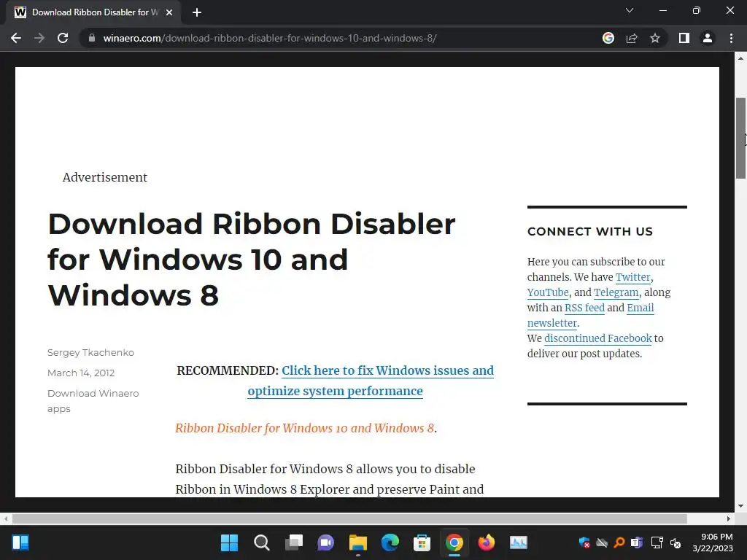Open the Chat app in taskbar
This screenshot has height=560, width=747.
tap(326, 542)
